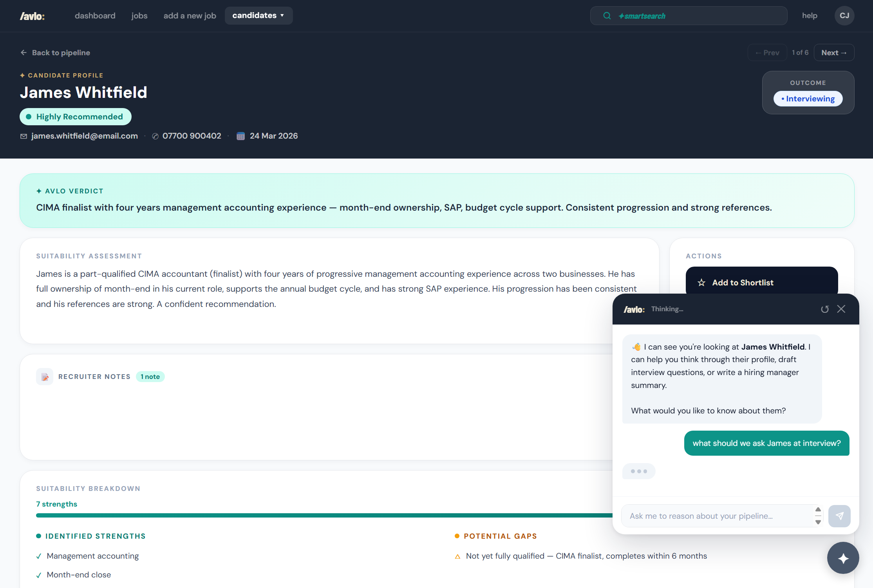Go to the Next candidate
The height and width of the screenshot is (588, 873).
[834, 52]
